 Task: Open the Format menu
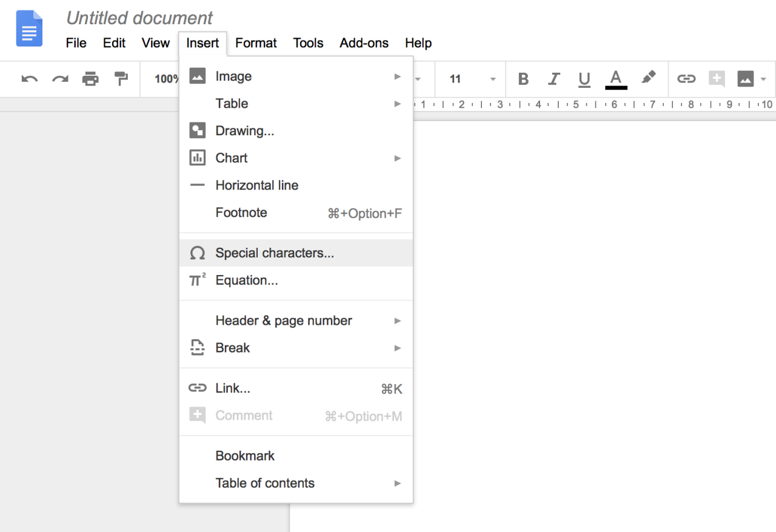pos(256,43)
